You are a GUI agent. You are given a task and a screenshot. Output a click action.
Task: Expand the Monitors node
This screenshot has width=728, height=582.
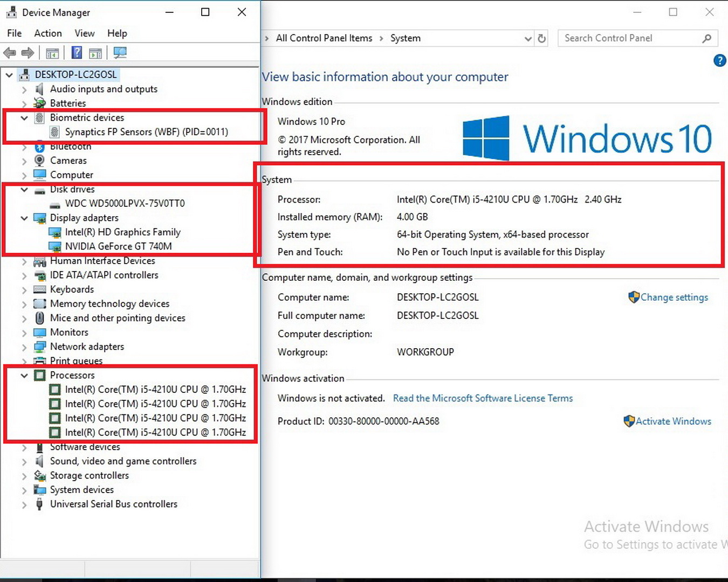pos(24,333)
